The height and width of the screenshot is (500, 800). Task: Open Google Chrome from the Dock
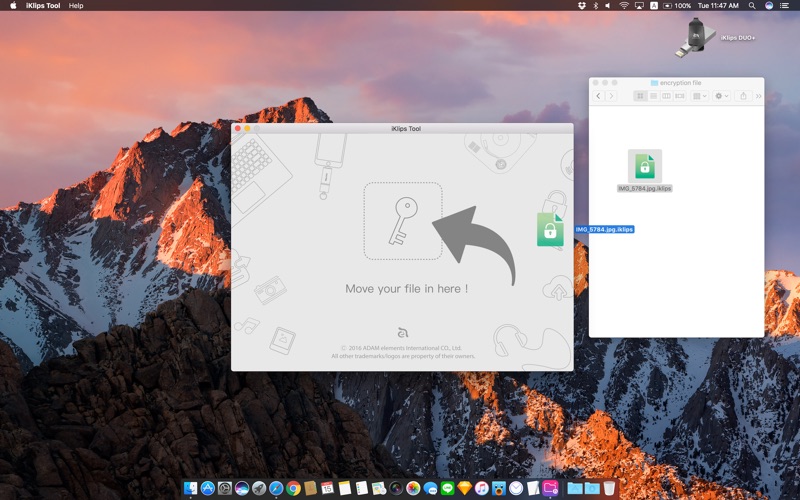(x=293, y=488)
